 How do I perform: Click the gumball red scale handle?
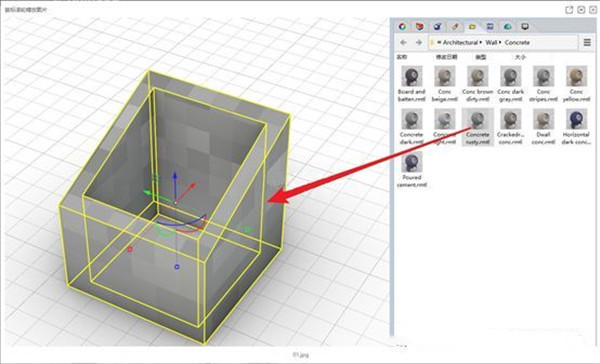click(x=130, y=250)
